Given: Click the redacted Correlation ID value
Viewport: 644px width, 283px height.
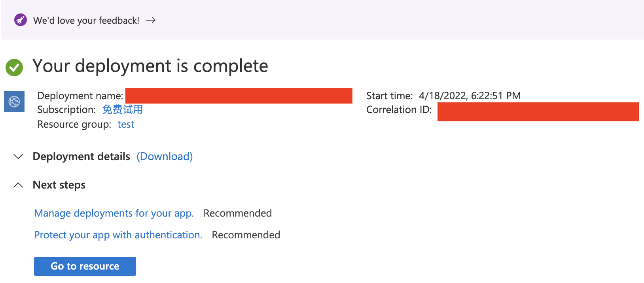Looking at the screenshot, I should tap(538, 112).
